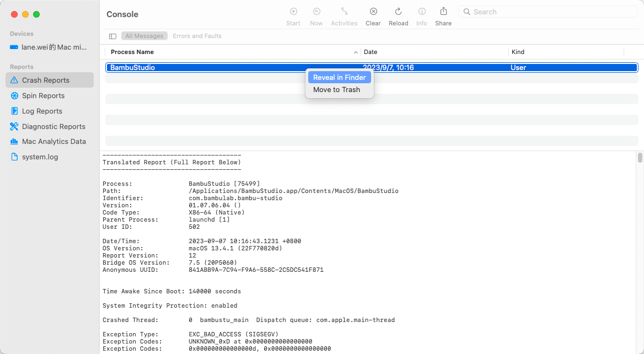Select the All Messages filter
Screen dimensions: 644x354
point(144,36)
